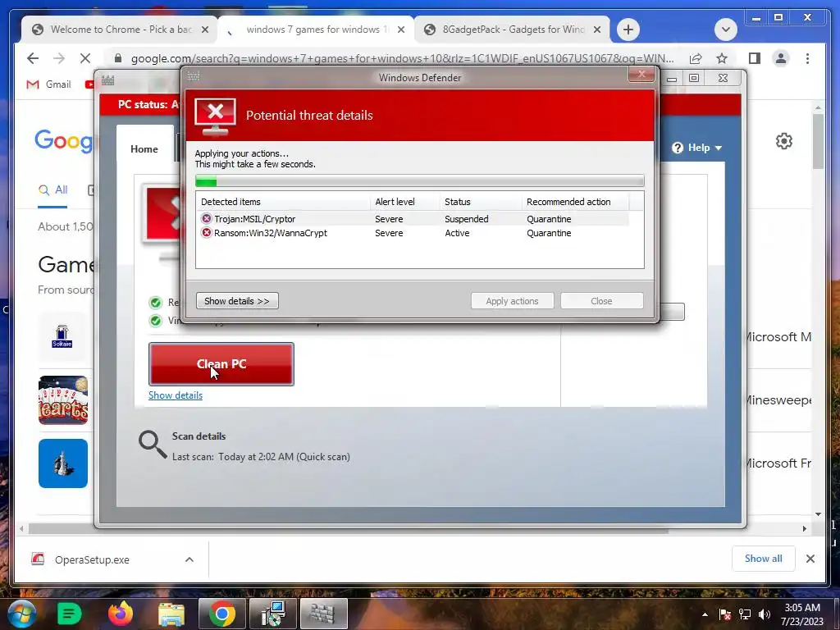
Task: Sort by Recommended action column header
Action: pyautogui.click(x=575, y=202)
